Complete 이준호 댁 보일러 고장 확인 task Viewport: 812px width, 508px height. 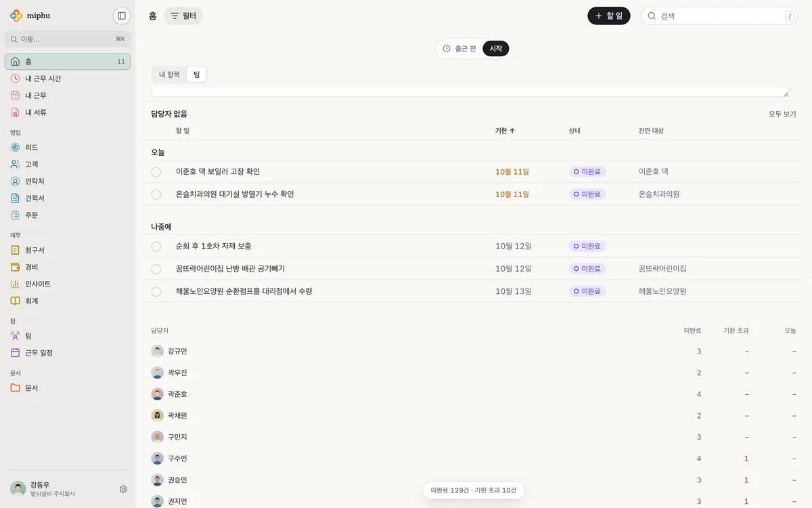(x=156, y=172)
